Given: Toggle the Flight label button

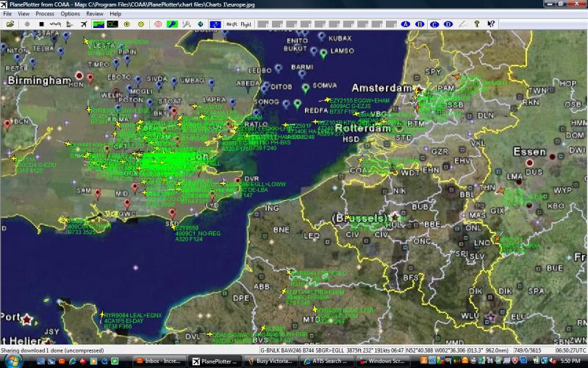Looking at the screenshot, I should pyautogui.click(x=246, y=24).
